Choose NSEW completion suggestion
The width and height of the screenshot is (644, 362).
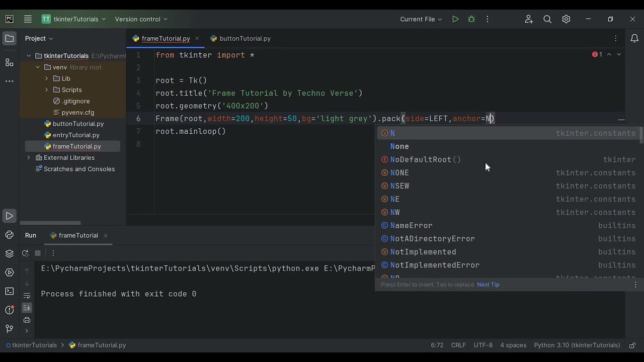509,186
